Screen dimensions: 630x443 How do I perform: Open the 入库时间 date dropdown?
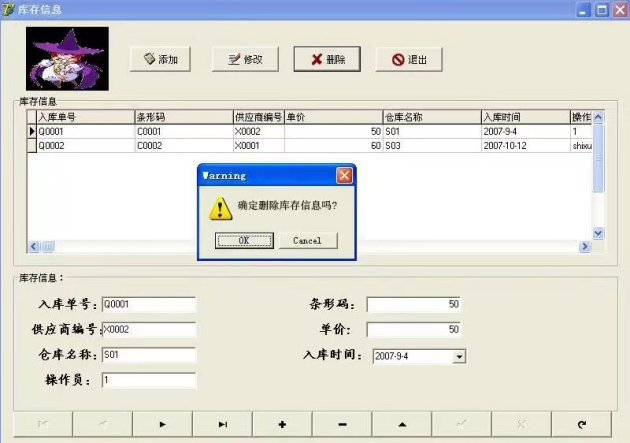(459, 355)
